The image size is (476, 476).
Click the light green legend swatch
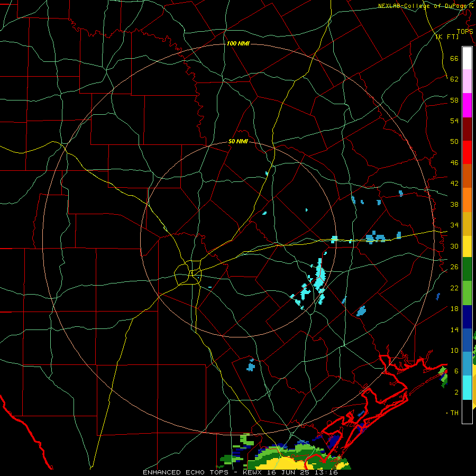(467, 293)
